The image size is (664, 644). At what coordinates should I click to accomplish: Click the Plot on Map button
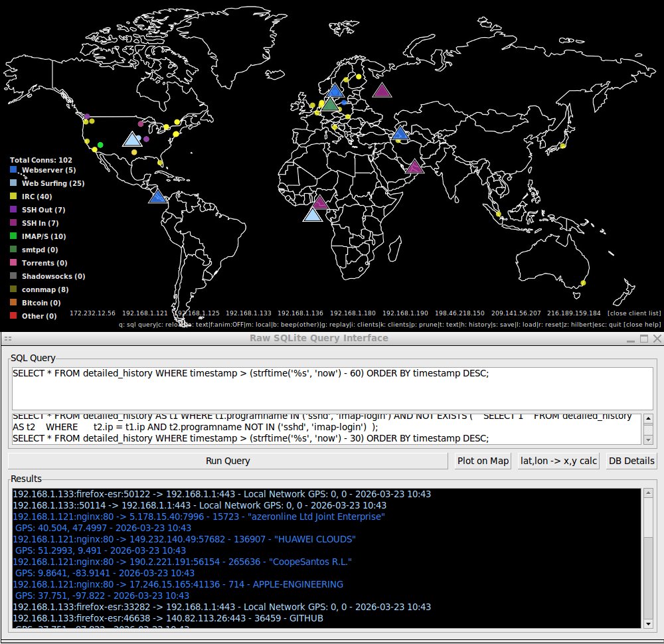(483, 461)
